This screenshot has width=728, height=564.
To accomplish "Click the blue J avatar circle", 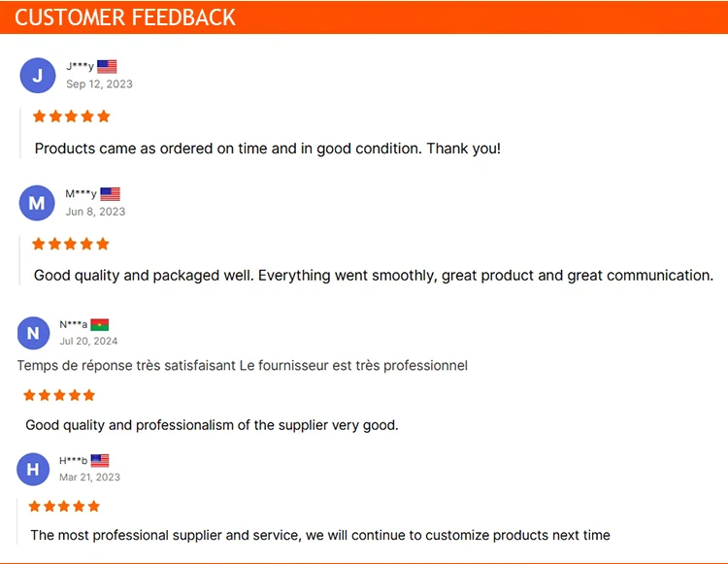I will [38, 75].
